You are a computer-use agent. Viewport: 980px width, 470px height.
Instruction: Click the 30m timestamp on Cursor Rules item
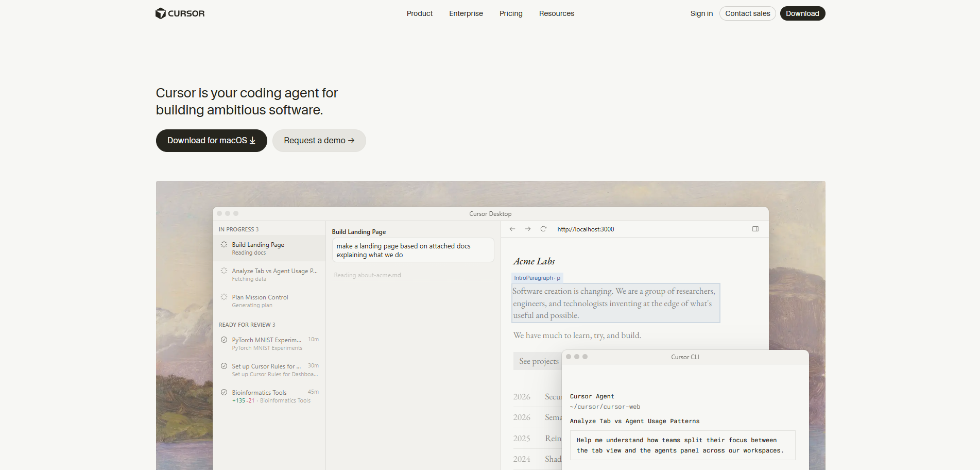[313, 365]
